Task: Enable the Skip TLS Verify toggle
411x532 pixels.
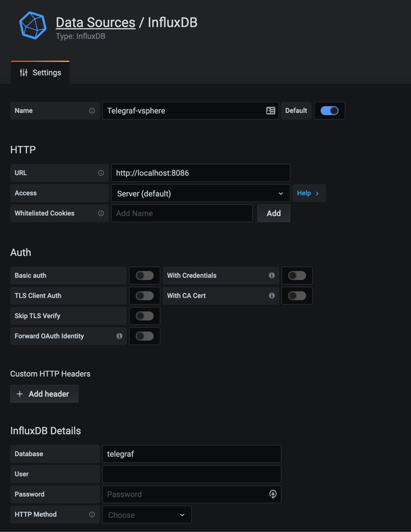Action: click(145, 316)
